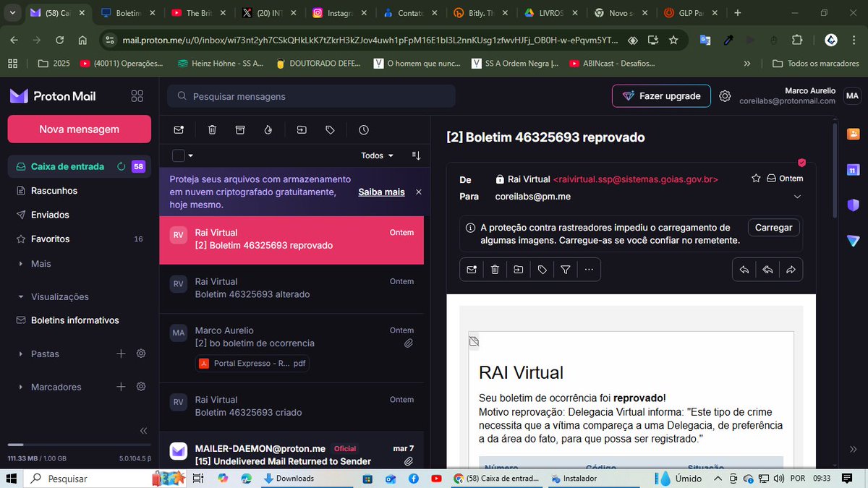Open the dropdown arrow beside select-all checkbox

click(191, 155)
